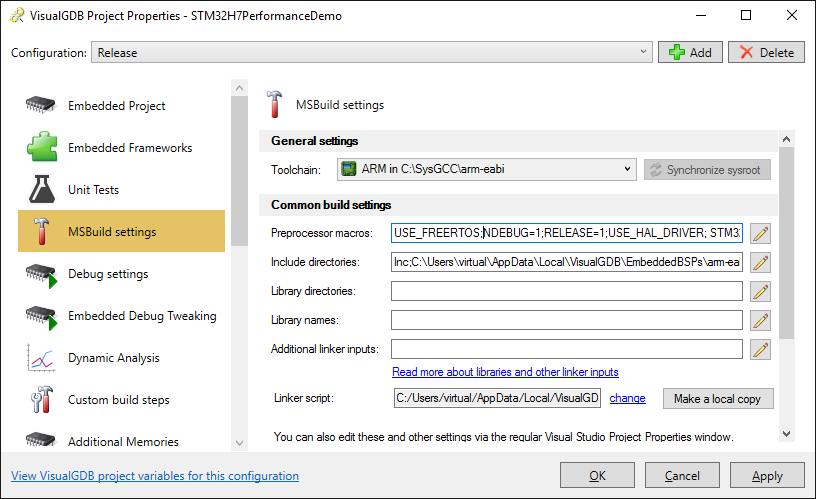Click into the Library directories field
The height and width of the screenshot is (499, 816).
(567, 291)
